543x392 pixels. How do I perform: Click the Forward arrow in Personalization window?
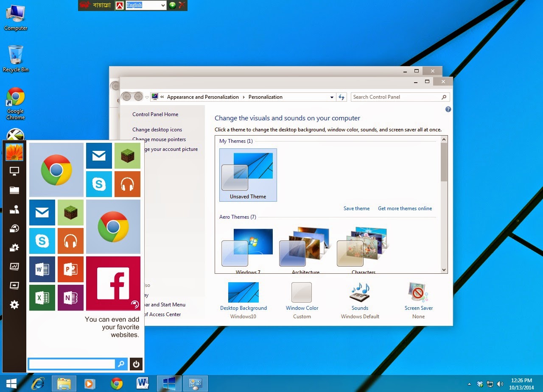[x=138, y=97]
